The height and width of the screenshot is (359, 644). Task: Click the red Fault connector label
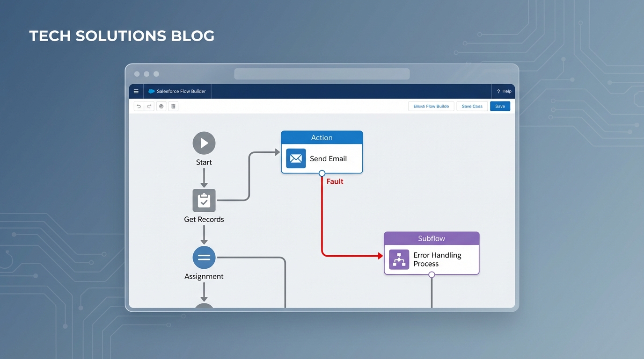(335, 181)
